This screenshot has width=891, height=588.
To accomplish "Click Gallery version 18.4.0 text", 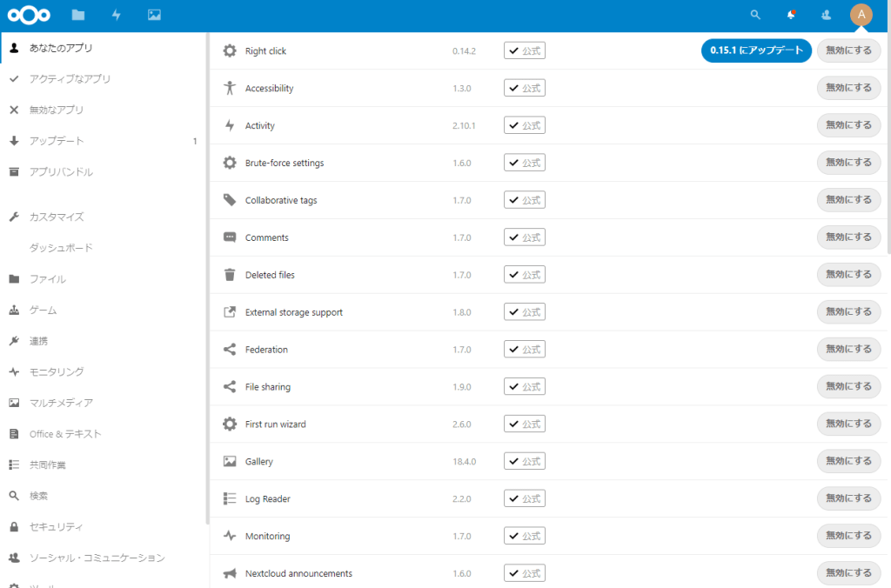I will (x=465, y=461).
